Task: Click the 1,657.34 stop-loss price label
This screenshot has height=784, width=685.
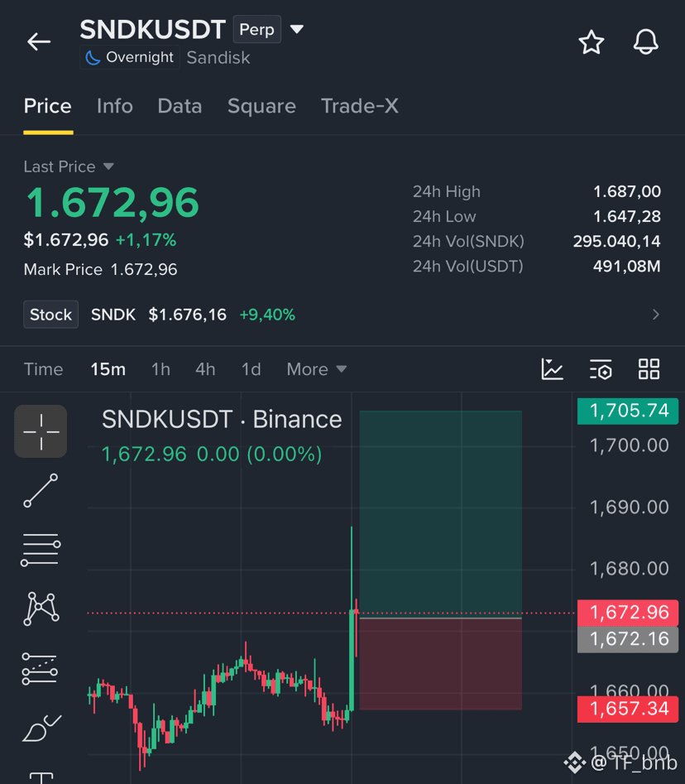Action: [x=628, y=709]
